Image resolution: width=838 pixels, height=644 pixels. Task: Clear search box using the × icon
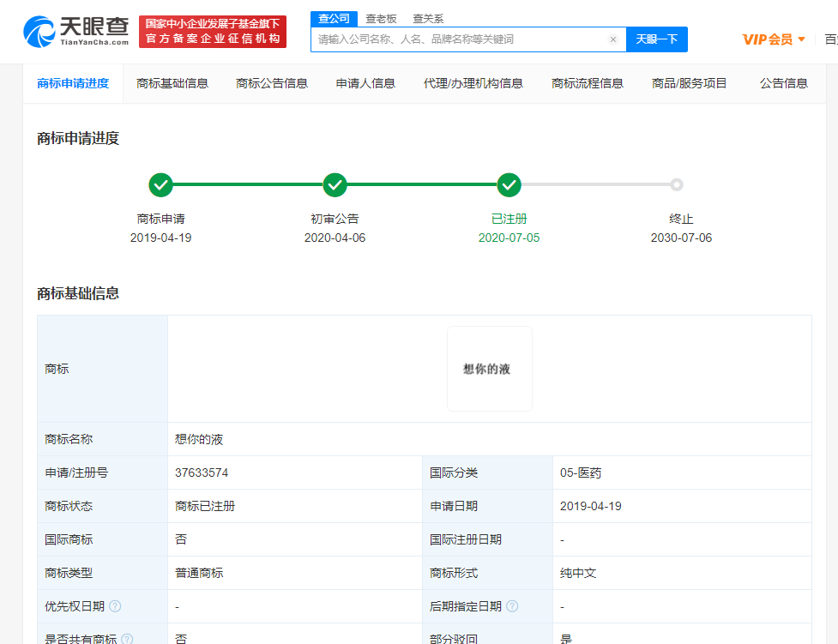tap(612, 39)
